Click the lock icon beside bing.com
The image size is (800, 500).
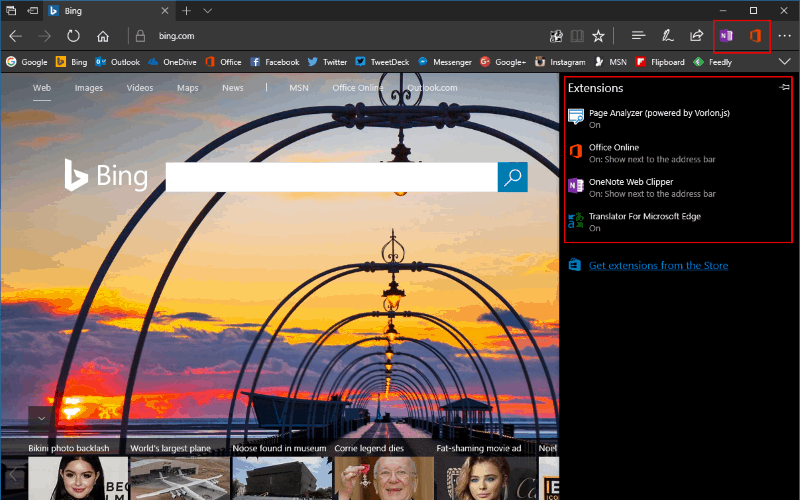pyautogui.click(x=140, y=36)
